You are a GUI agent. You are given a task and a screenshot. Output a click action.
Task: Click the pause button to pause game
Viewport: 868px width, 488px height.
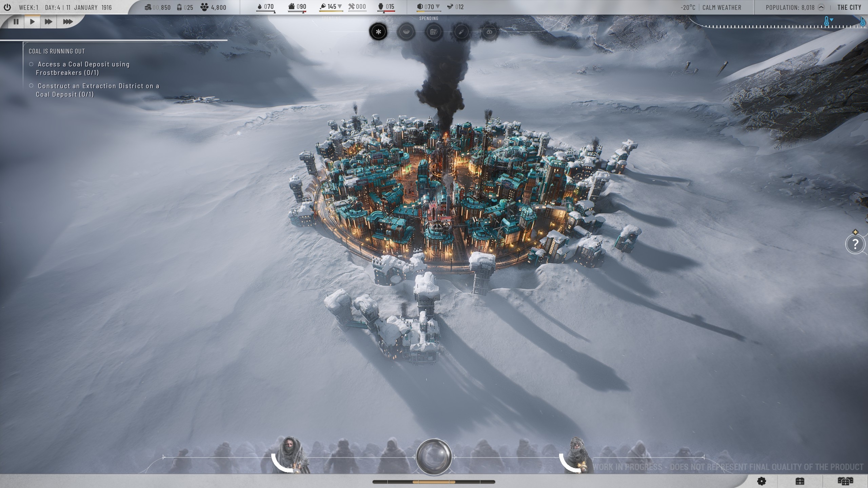click(16, 21)
